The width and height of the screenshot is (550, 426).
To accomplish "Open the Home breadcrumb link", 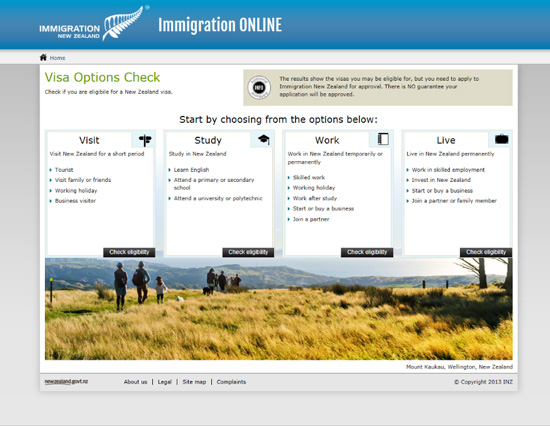I will tap(58, 58).
